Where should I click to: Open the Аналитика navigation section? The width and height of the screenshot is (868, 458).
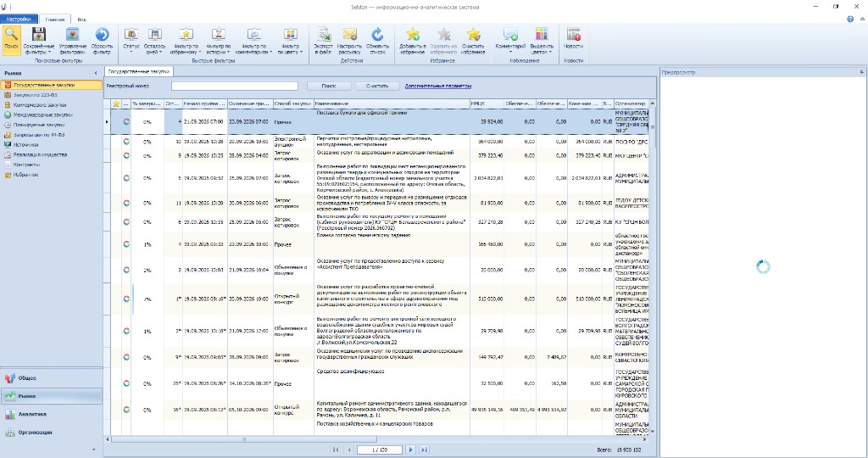[52, 414]
